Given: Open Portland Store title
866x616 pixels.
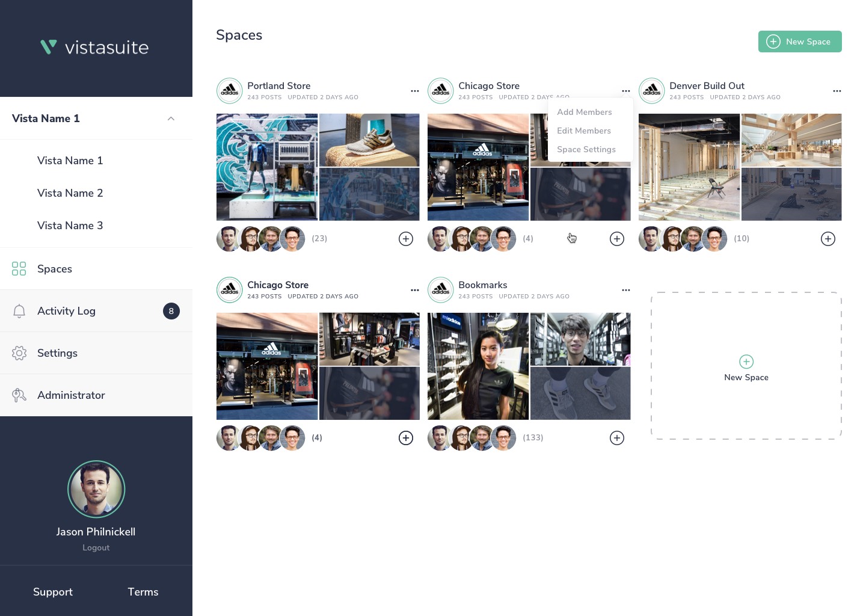Looking at the screenshot, I should tap(279, 86).
